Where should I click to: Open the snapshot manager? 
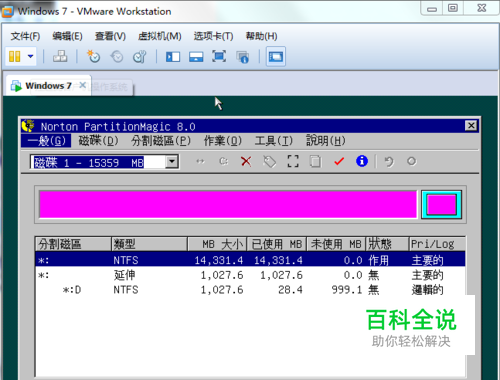pos(140,56)
